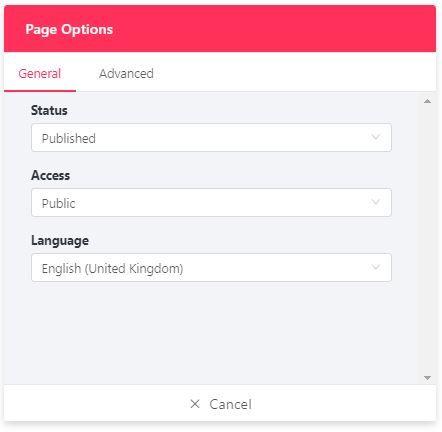Click the X icon beside Cancel
The image size is (442, 432).
pyautogui.click(x=195, y=404)
